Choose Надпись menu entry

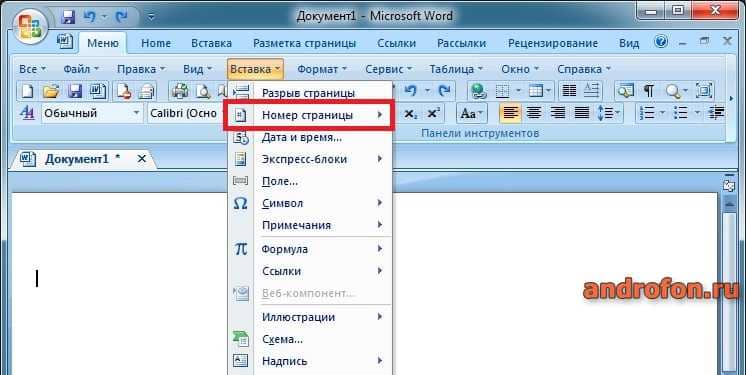(311, 361)
